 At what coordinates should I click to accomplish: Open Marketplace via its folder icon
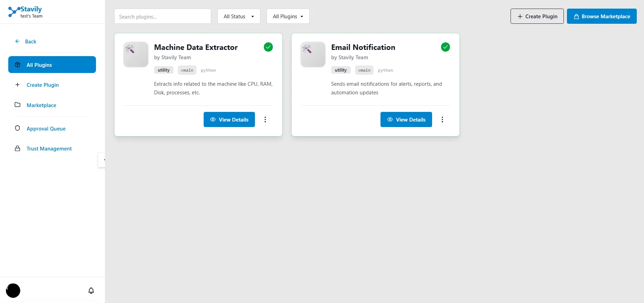(18, 105)
